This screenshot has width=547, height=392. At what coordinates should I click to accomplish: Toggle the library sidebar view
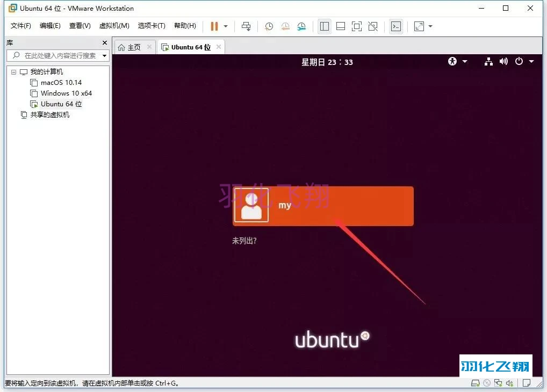pyautogui.click(x=325, y=26)
